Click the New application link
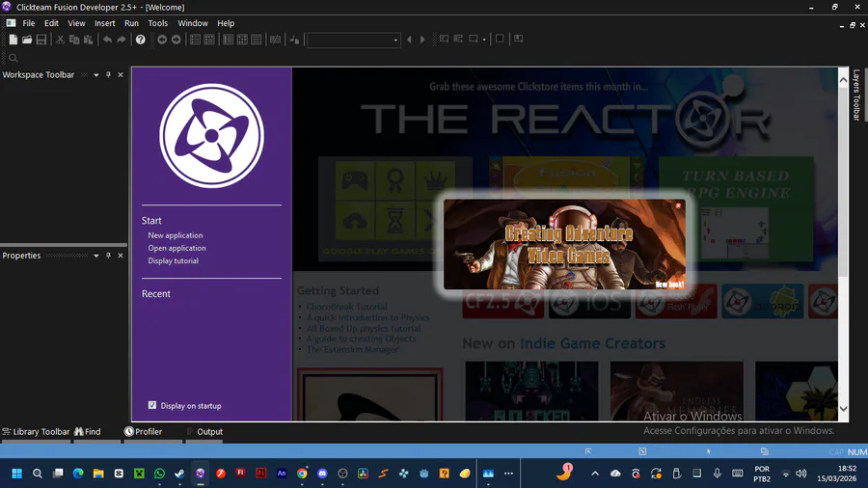 175,235
